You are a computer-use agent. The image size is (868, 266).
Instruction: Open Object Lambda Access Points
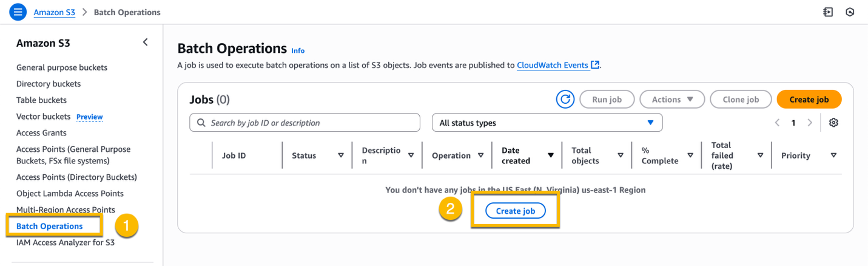[x=70, y=194]
